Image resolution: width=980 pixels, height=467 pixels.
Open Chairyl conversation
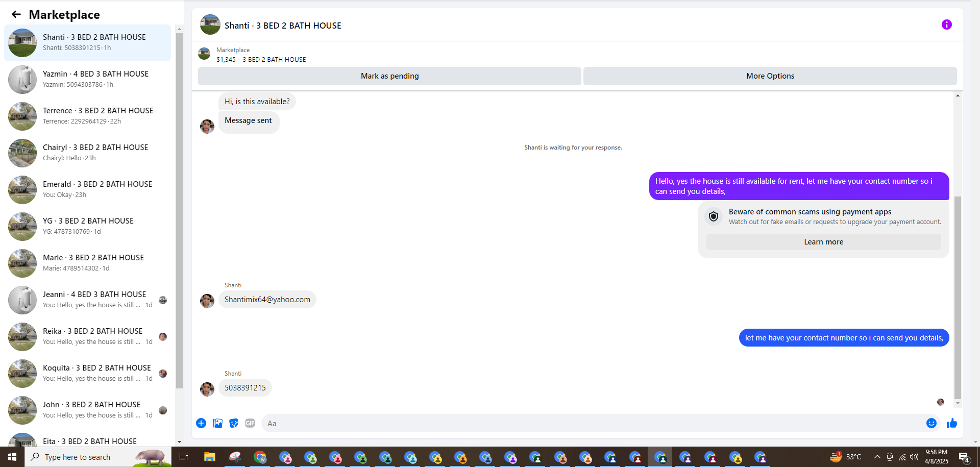pyautogui.click(x=87, y=153)
